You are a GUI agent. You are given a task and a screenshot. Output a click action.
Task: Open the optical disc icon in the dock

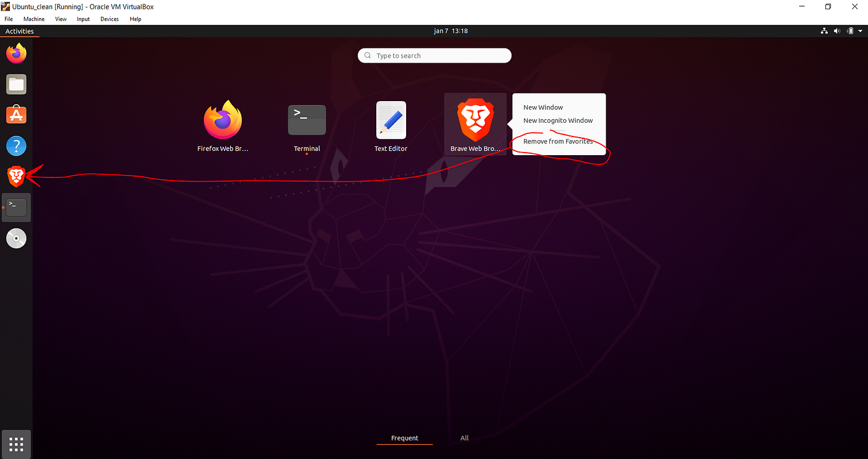click(x=17, y=239)
